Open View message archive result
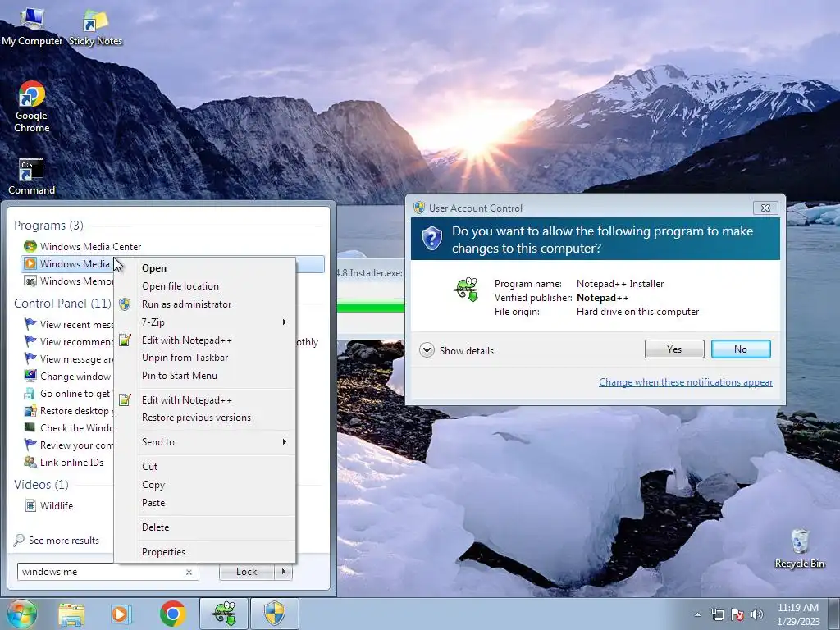This screenshot has width=840, height=630. pyautogui.click(x=69, y=359)
